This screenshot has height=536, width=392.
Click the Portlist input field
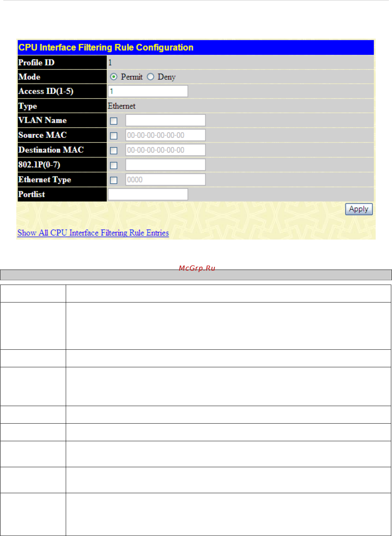click(x=148, y=195)
